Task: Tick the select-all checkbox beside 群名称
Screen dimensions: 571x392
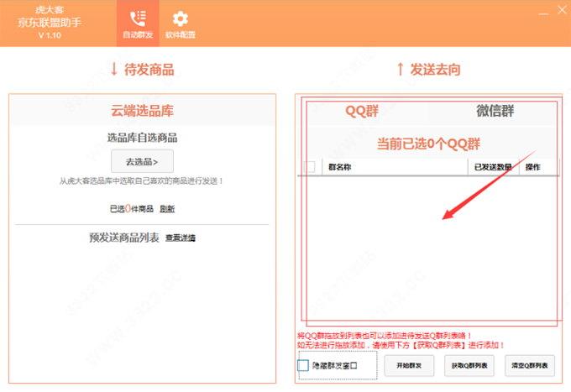Action: click(x=310, y=167)
